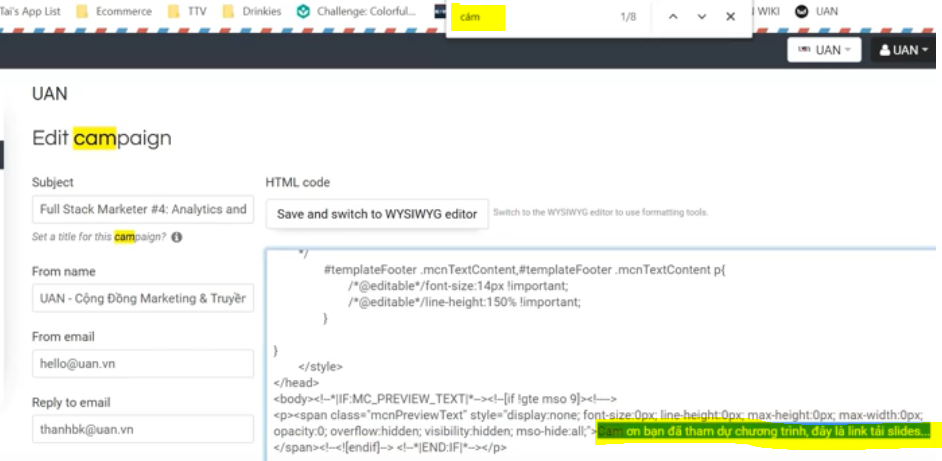This screenshot has height=461, width=942.
Task: Click the 'HTML code' label
Action: pos(298,182)
